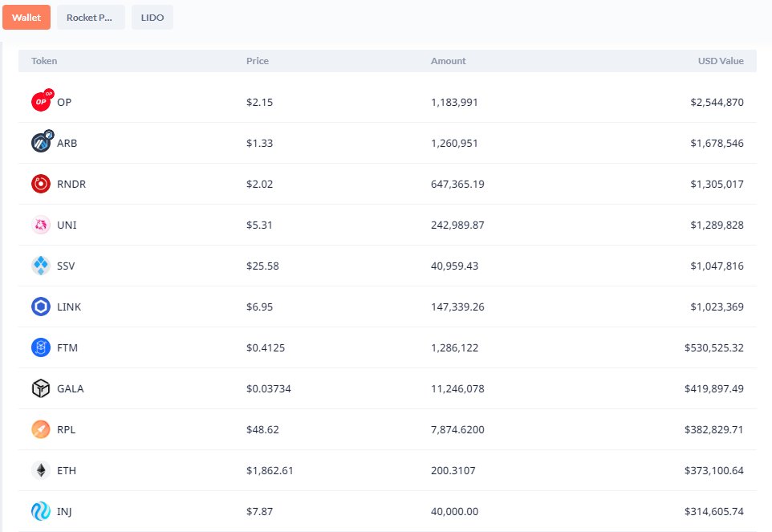Click the ARB USD value $1,678,546
772x532 pixels.
(717, 143)
